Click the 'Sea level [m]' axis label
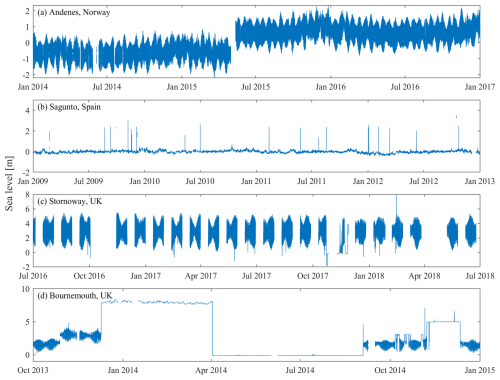This screenshot has width=500, height=380. point(9,183)
